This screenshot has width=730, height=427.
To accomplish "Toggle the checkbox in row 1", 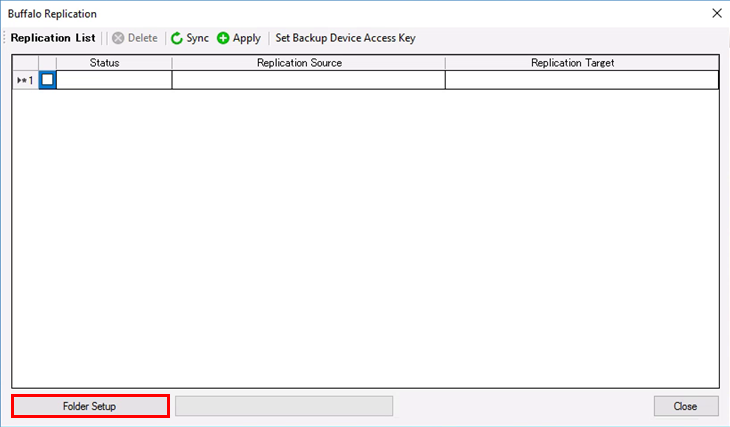I will click(47, 80).
